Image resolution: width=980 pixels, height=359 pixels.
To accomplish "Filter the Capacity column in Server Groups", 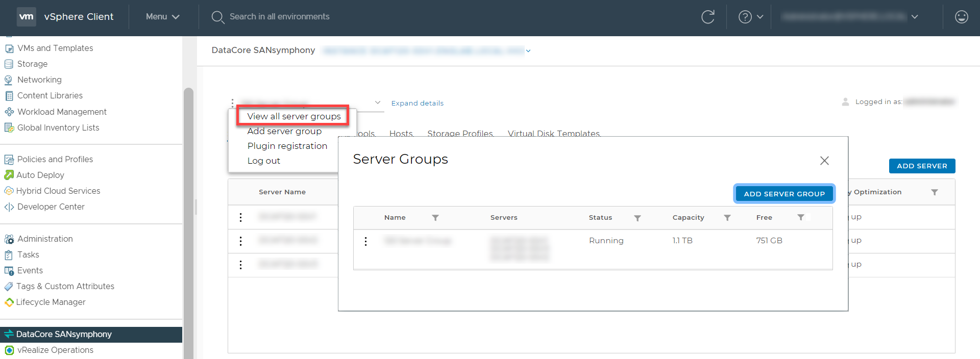I will pos(727,218).
